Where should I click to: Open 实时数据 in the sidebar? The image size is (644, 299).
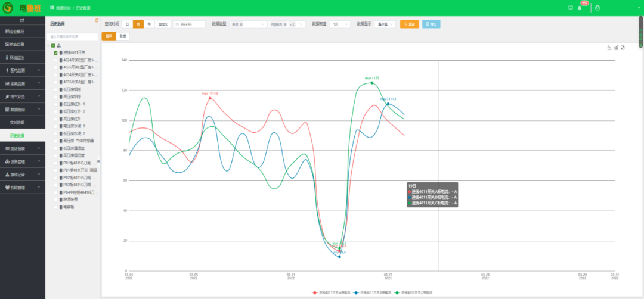point(17,122)
